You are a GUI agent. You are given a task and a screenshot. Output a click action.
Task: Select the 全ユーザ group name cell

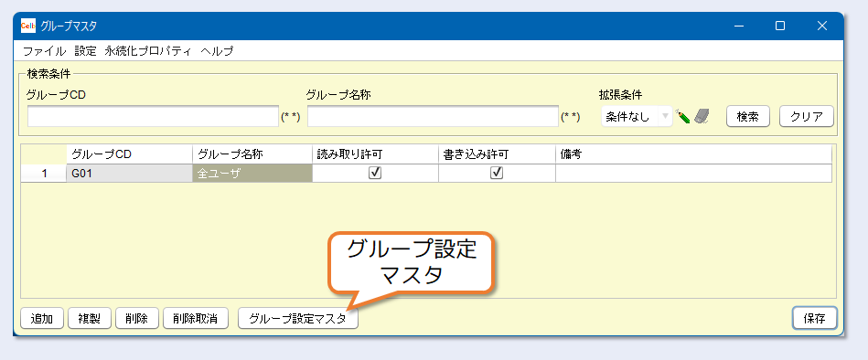(x=252, y=173)
